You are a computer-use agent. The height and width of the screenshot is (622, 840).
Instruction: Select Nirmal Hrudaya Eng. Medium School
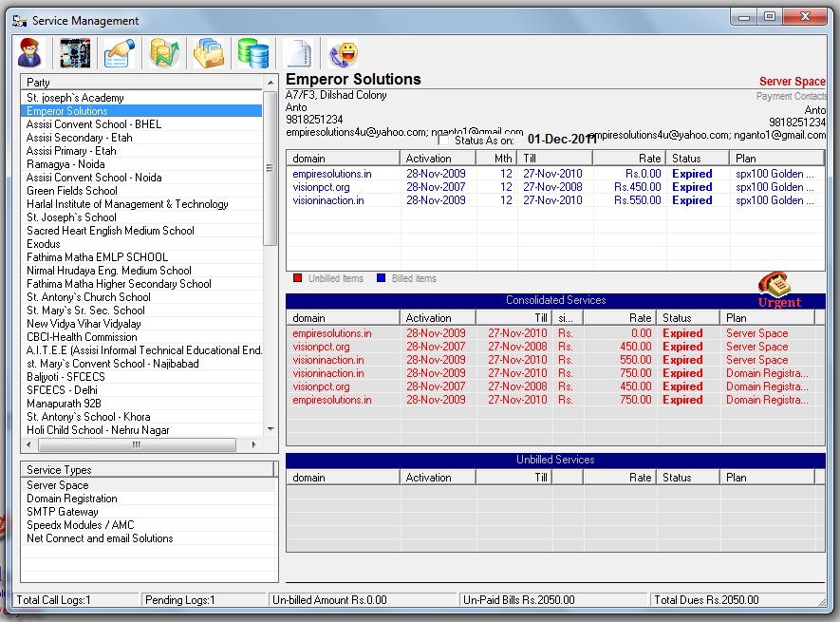pos(142,271)
